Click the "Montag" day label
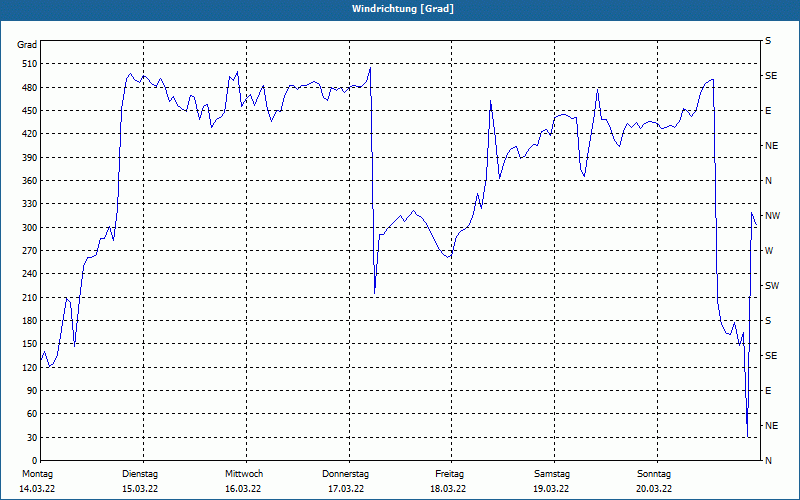Screen dimensions: 800x500 coord(37,474)
